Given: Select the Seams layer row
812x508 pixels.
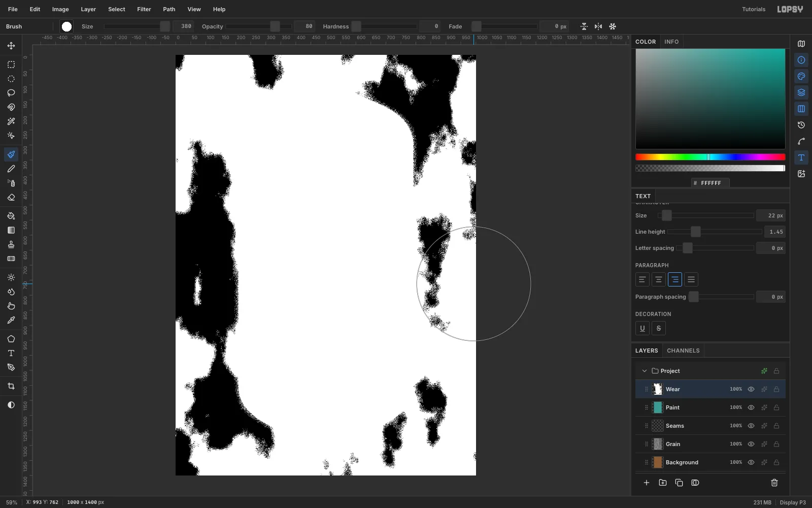Looking at the screenshot, I should pos(710,426).
